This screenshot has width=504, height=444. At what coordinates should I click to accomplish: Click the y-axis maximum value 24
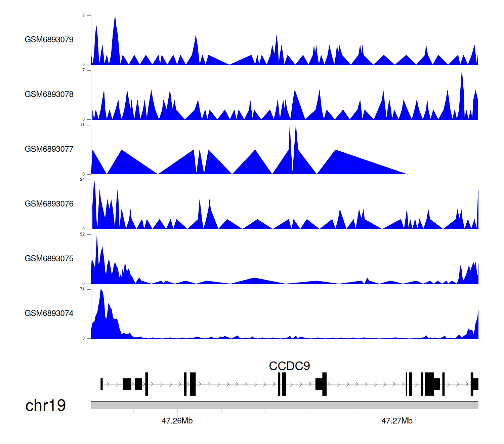82,180
